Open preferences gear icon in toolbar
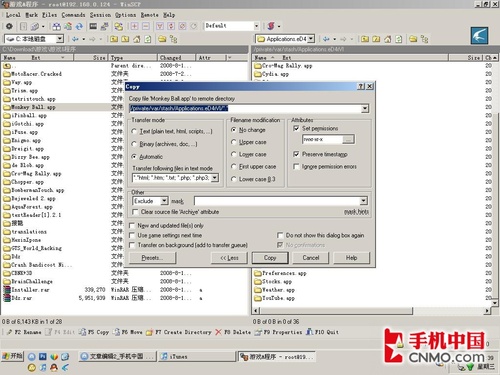The height and width of the screenshot is (375, 500). point(9,26)
